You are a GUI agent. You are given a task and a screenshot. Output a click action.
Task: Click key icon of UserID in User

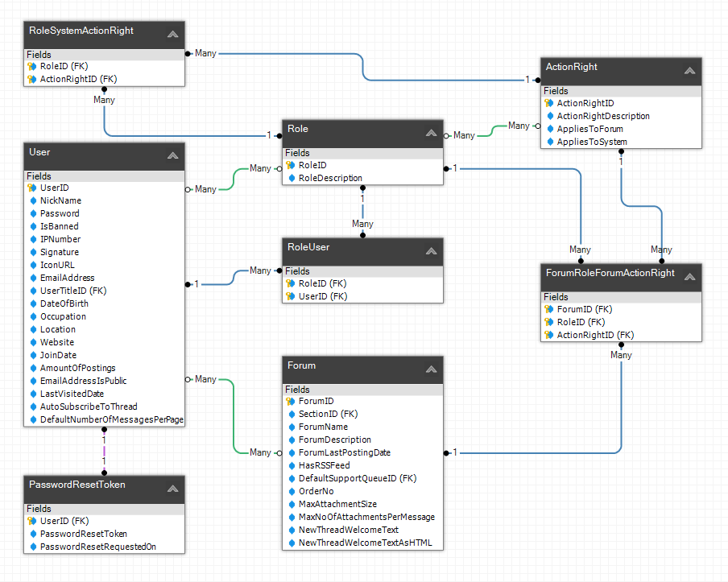pos(32,188)
